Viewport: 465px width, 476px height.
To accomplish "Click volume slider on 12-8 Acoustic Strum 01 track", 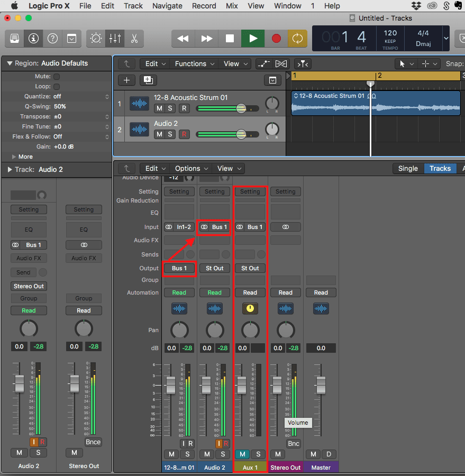I will [228, 108].
